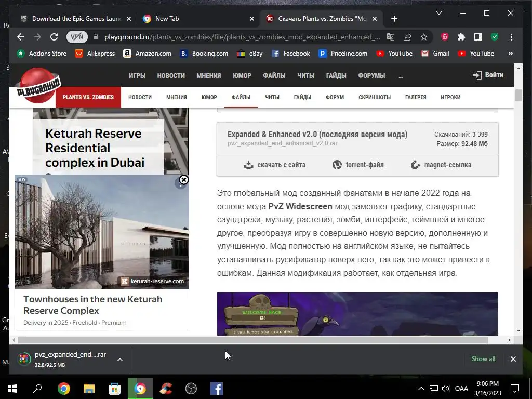Open ФАЙЛЫ in the top site menu
Viewport: 532px width, 399px height.
(274, 75)
